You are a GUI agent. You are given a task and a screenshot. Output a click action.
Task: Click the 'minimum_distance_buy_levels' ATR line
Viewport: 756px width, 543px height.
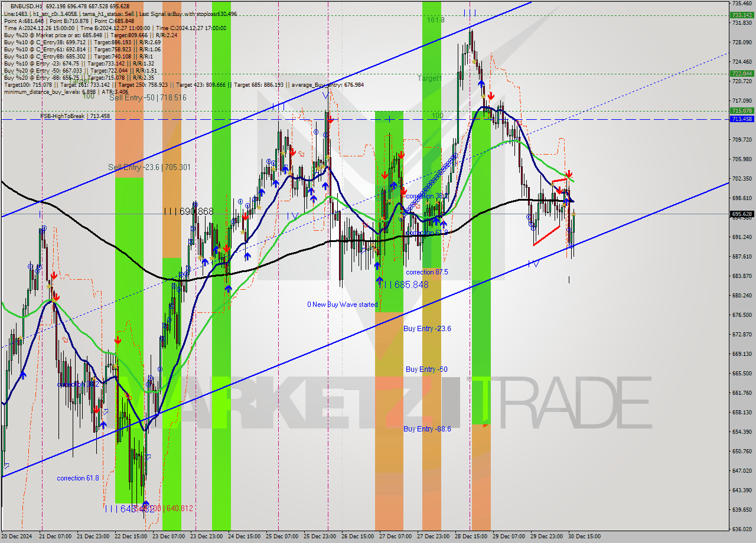pos(66,91)
